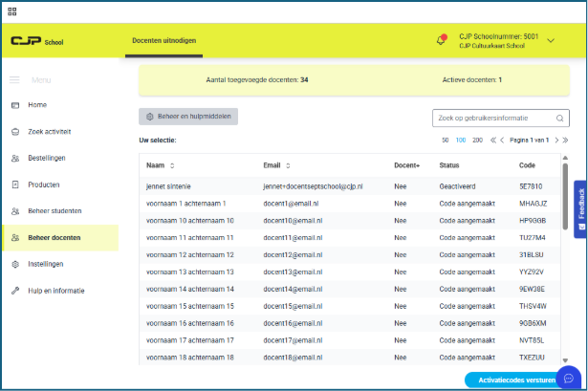This screenshot has height=391, width=588.
Task: Click code TU27M4
Action: tap(533, 238)
